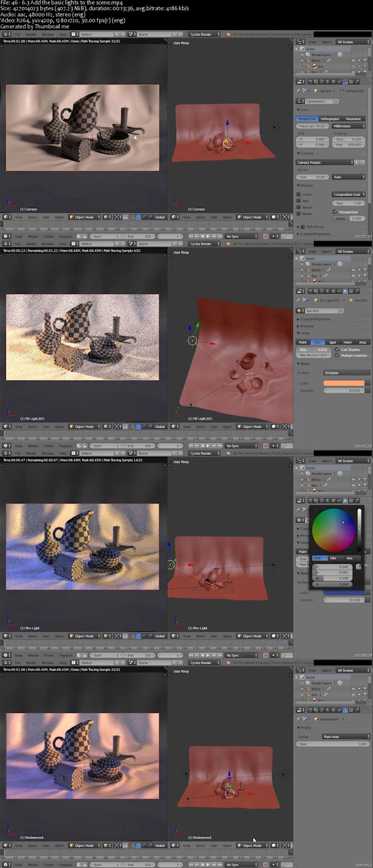Click the record auto-keyframe button in the 00:05:26 timeline
373x868 pixels.
tap(266, 446)
